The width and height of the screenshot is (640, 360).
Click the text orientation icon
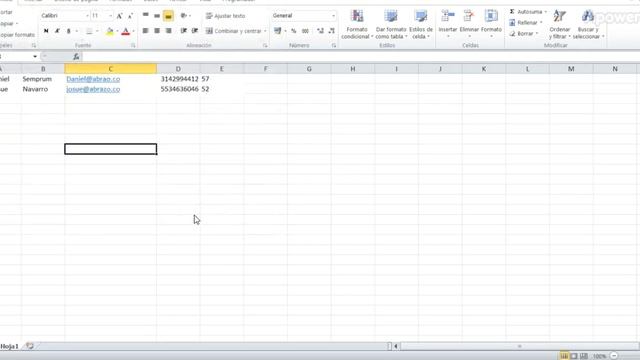[184, 16]
